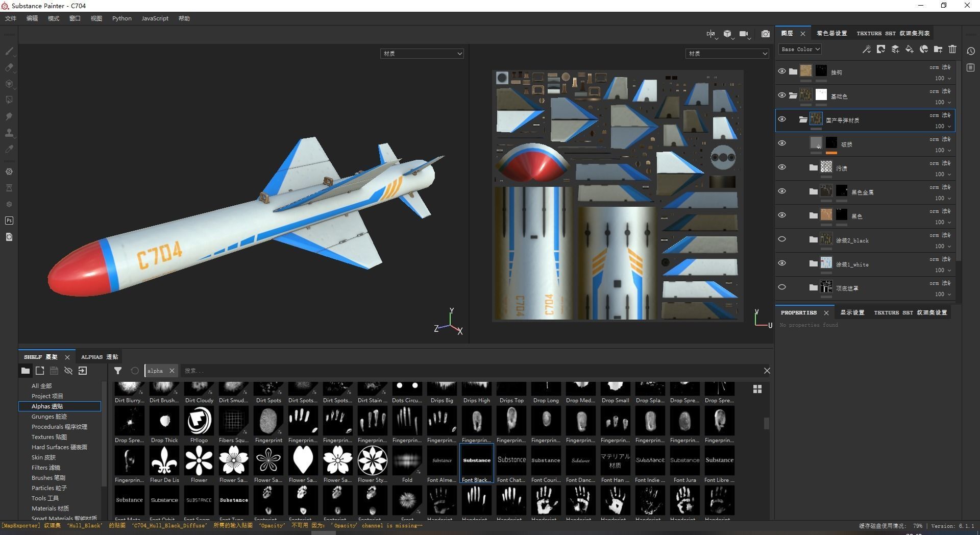Click the camera screenshot icon in viewport toolbar

click(x=765, y=34)
